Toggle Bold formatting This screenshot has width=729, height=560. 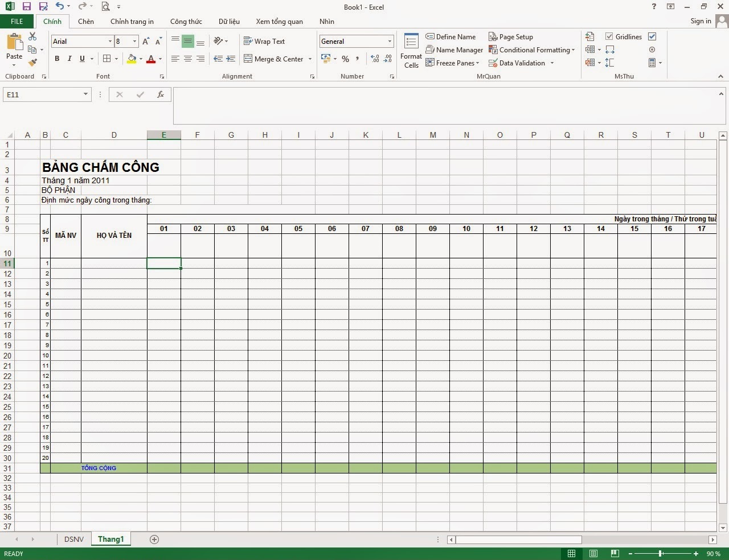click(57, 59)
